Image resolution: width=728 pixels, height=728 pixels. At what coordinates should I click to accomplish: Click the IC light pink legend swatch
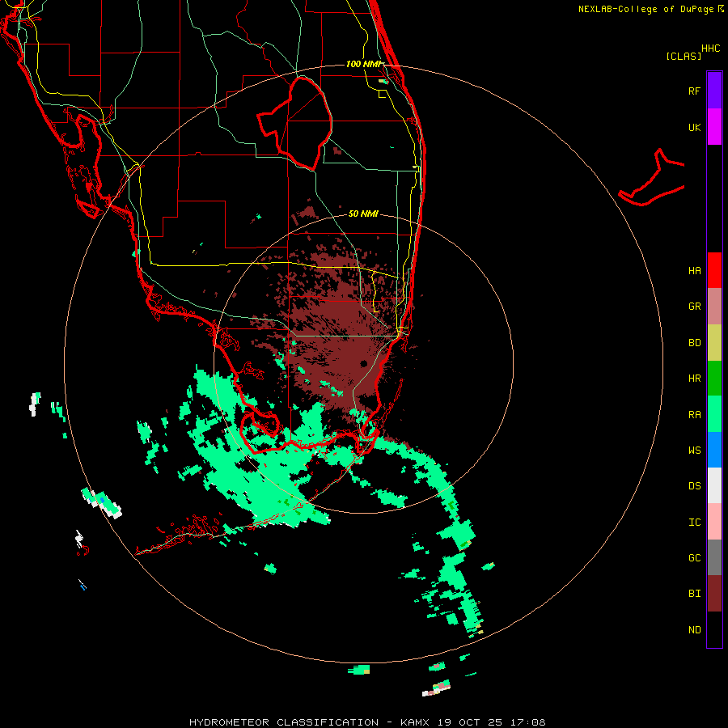[x=714, y=522]
